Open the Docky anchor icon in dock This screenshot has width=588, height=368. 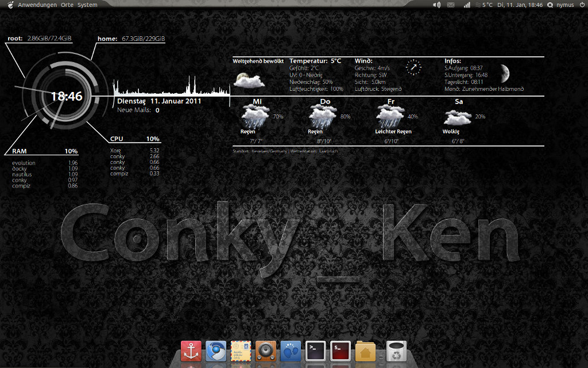[x=191, y=351]
